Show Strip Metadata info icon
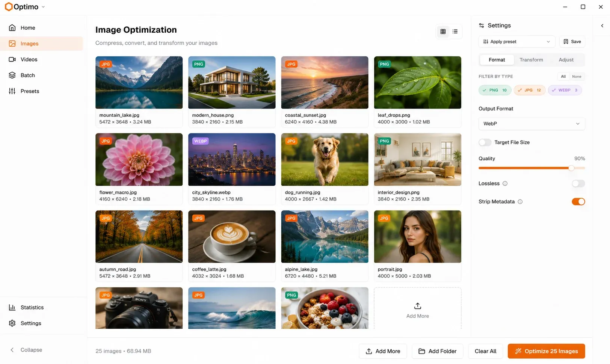Viewport: 610px width, 364px height. 520,202
